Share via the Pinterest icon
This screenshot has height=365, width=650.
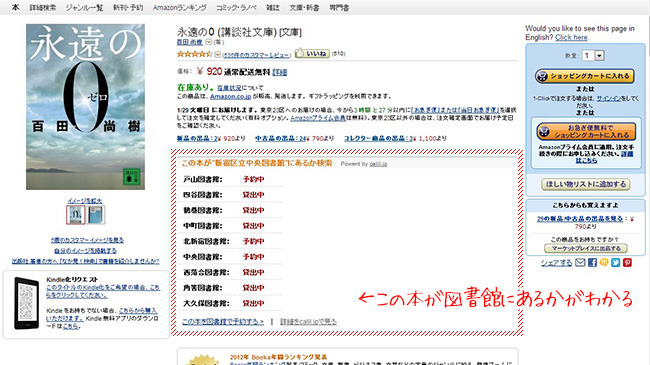627,263
